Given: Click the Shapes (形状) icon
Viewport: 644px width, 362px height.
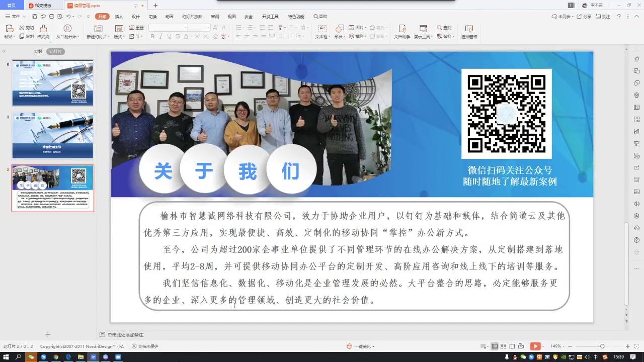Looking at the screenshot, I should pos(340,29).
